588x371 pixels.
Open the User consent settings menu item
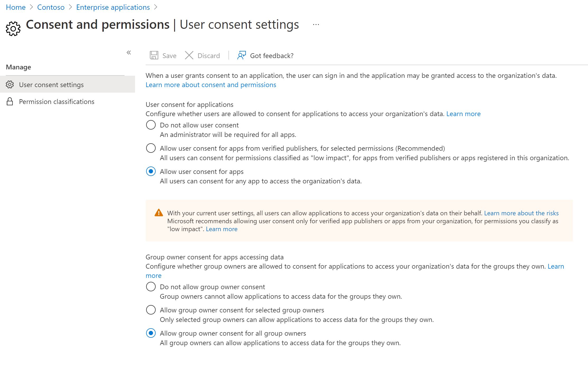pyautogui.click(x=51, y=85)
